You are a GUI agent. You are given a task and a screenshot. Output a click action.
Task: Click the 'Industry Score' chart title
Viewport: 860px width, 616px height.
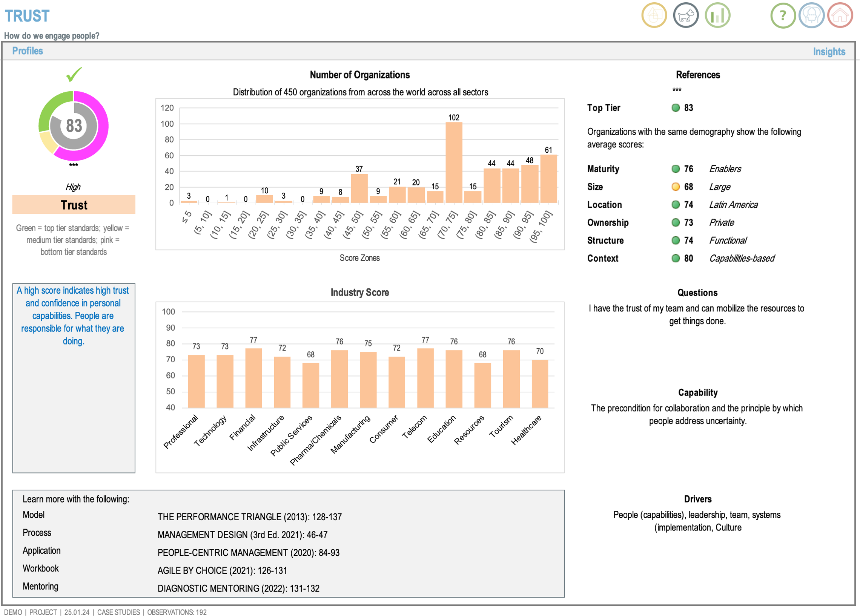click(359, 293)
